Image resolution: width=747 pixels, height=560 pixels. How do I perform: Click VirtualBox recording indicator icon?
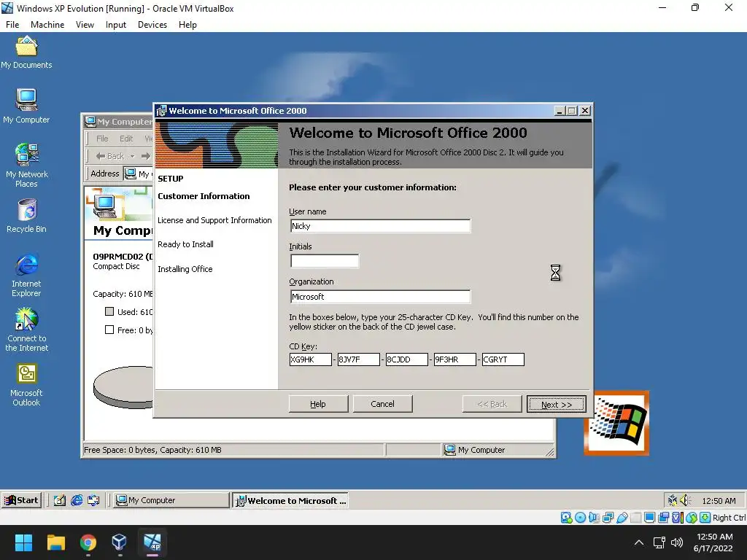[x=663, y=518]
